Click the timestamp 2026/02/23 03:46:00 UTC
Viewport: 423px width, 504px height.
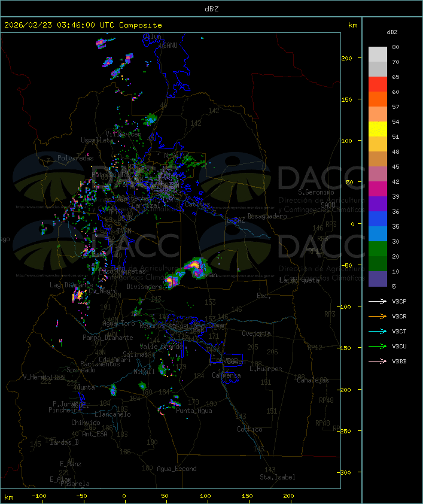coord(59,25)
